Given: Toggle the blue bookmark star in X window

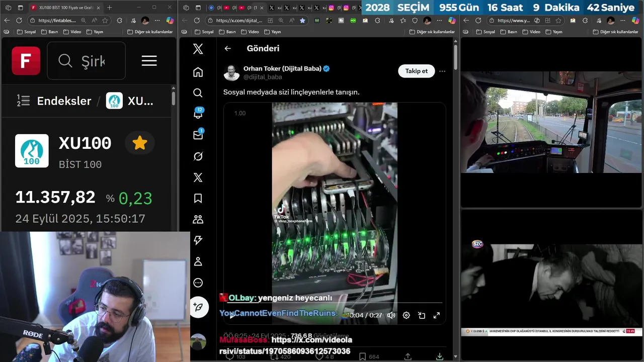Looking at the screenshot, I should click(x=302, y=21).
